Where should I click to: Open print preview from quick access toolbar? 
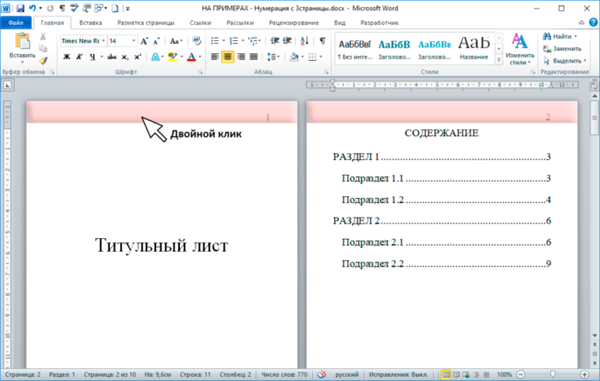click(87, 8)
